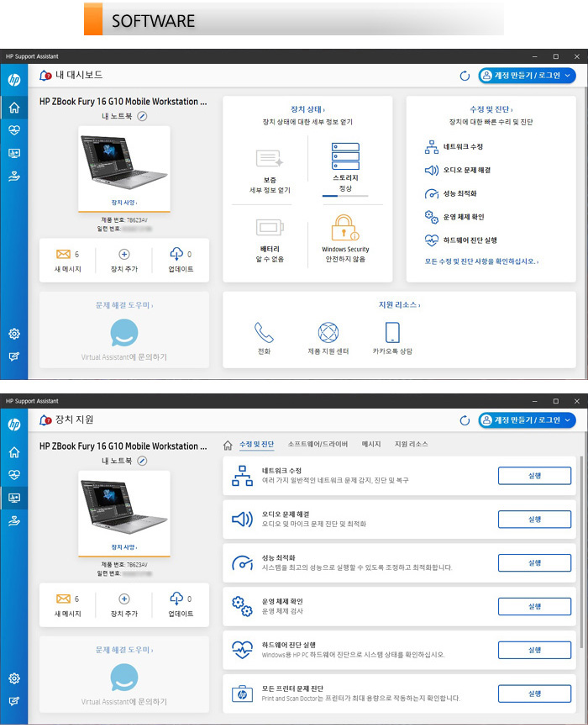This screenshot has height=728, width=588.
Task: Click edit pencil by 내 노트북 in 장치 지원 window
Action: click(142, 461)
